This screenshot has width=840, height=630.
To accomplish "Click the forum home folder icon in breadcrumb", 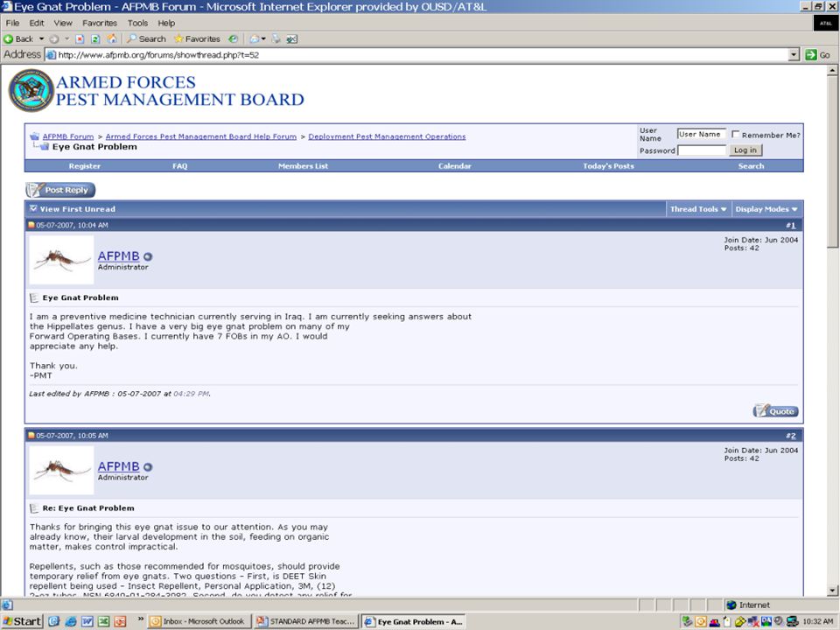I will pyautogui.click(x=34, y=136).
